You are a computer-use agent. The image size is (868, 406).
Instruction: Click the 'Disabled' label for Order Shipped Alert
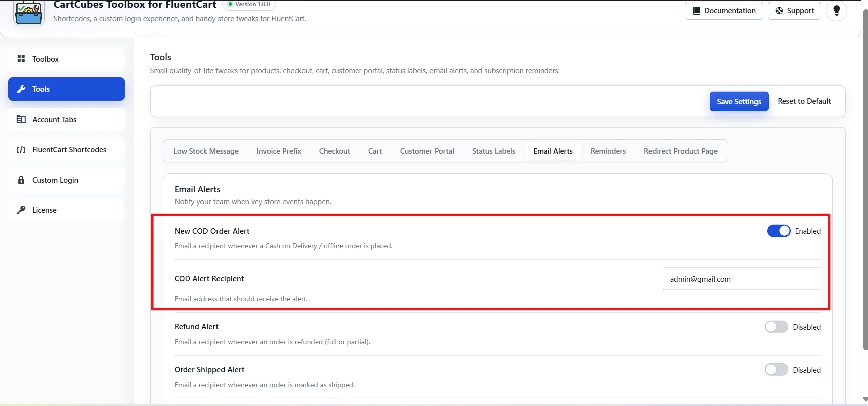click(x=807, y=370)
